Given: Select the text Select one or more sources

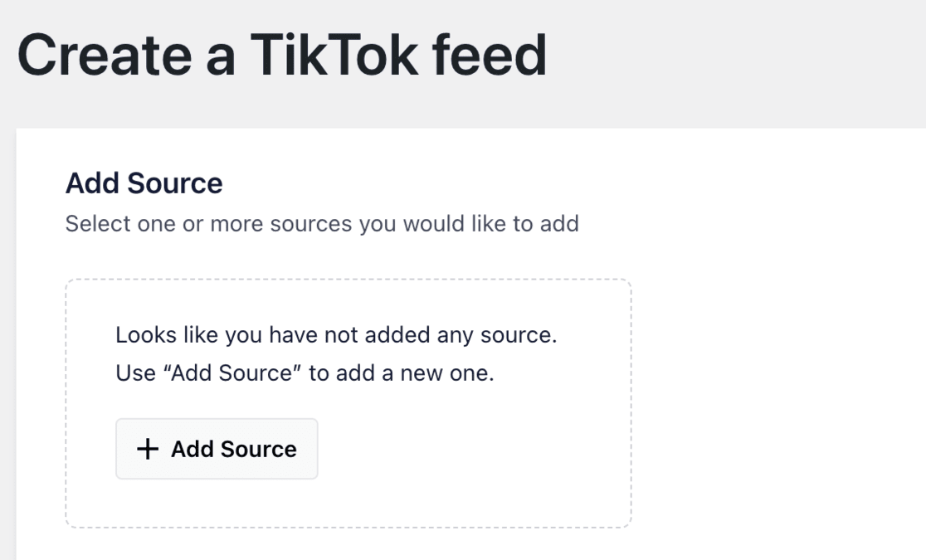Looking at the screenshot, I should [322, 223].
